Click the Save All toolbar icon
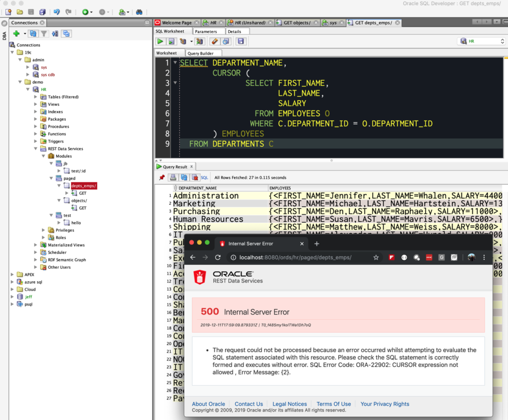508x420 pixels. point(43,12)
